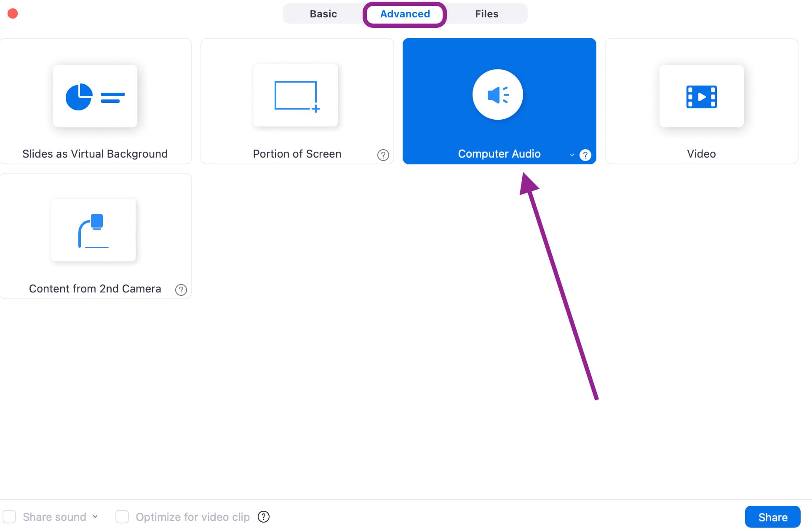Click the Advanced tab to stay on it
812x531 pixels.
(x=405, y=13)
